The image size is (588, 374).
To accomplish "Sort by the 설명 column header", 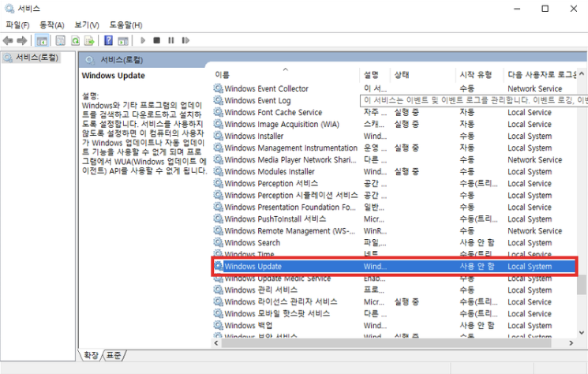I will click(x=375, y=75).
